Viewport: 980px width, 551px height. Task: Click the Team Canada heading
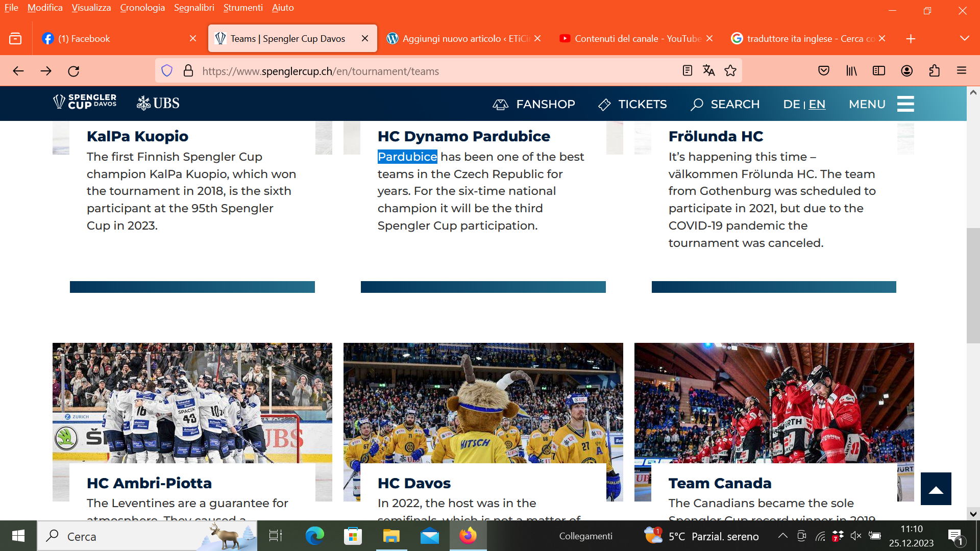tap(720, 483)
